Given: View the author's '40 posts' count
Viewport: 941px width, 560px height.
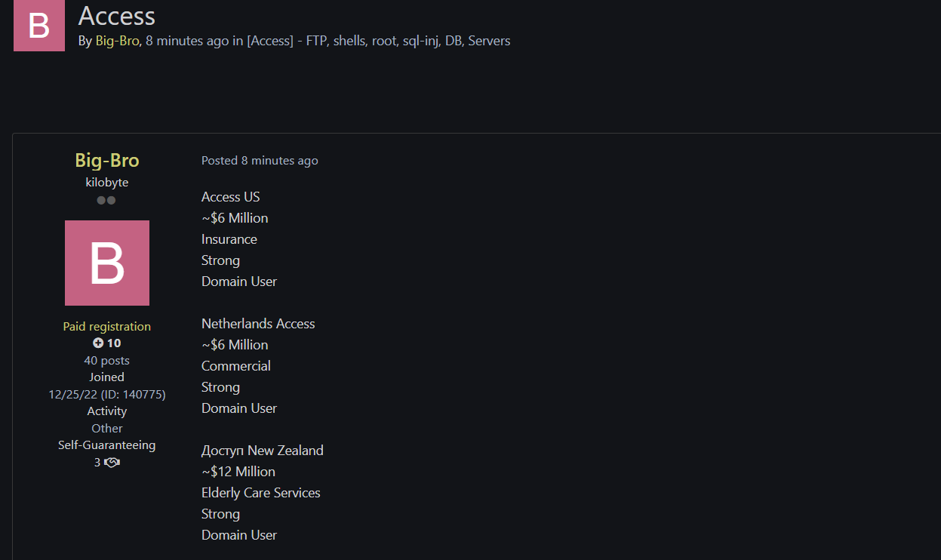Looking at the screenshot, I should 106,360.
